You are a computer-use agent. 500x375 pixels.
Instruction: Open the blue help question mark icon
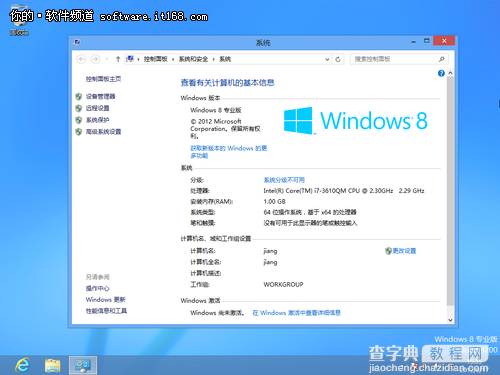tap(441, 73)
